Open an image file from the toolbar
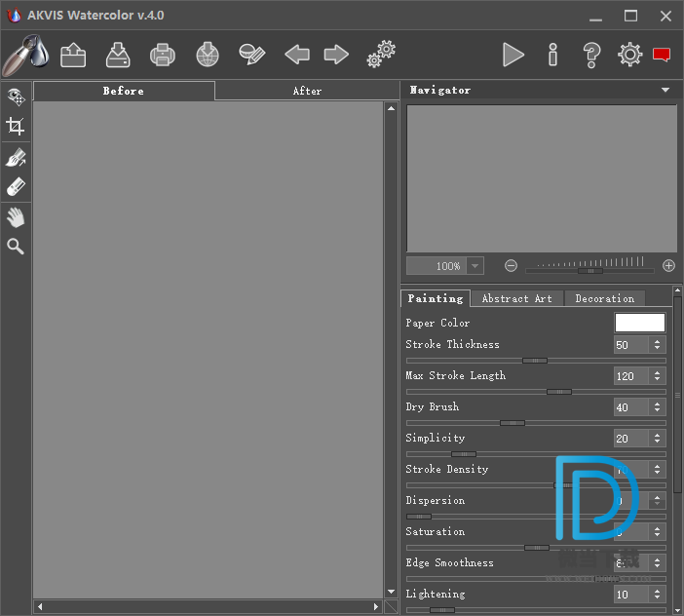This screenshot has height=616, width=684. (73, 55)
